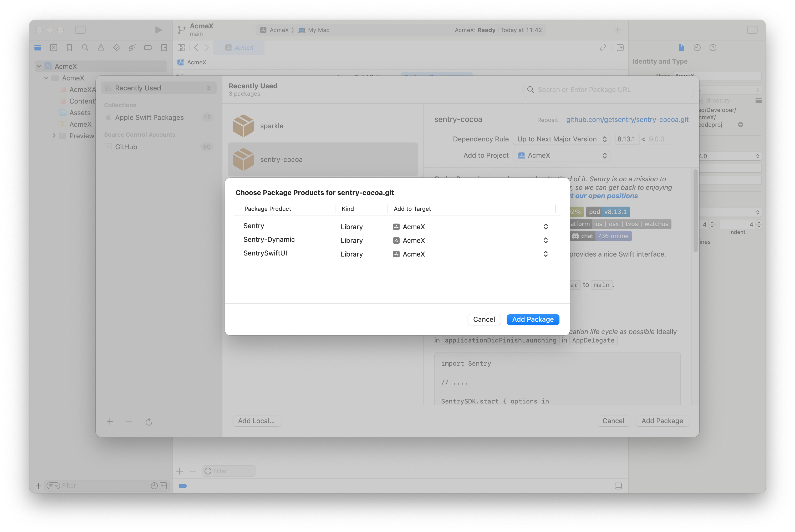Image resolution: width=795 pixels, height=532 pixels.
Task: Open File inspector in the right panel
Action: click(682, 48)
